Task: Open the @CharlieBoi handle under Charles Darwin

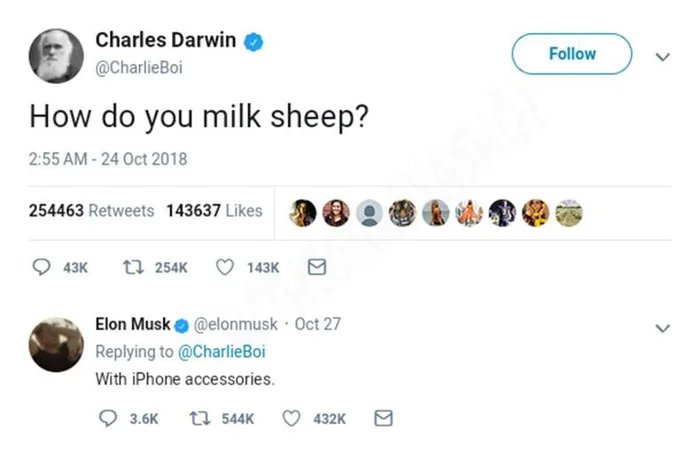Action: pos(139,67)
